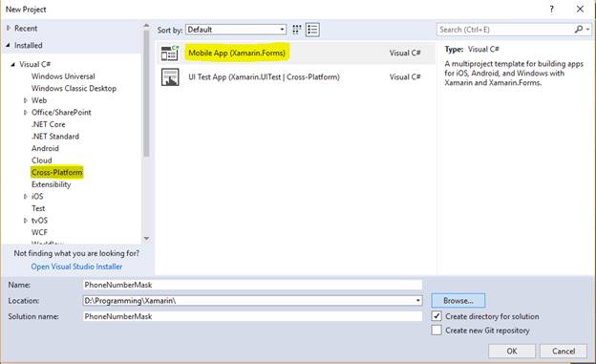
Task: Select Cloud category
Action: 42,161
